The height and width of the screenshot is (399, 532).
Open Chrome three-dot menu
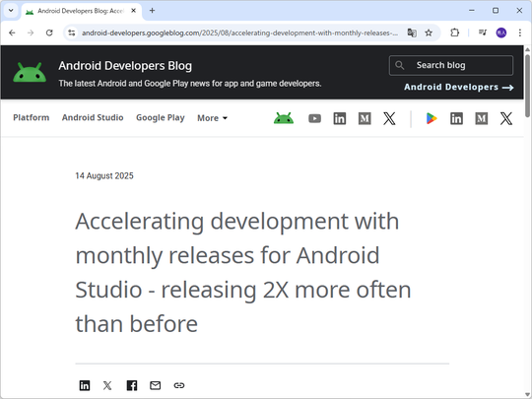[x=520, y=33]
